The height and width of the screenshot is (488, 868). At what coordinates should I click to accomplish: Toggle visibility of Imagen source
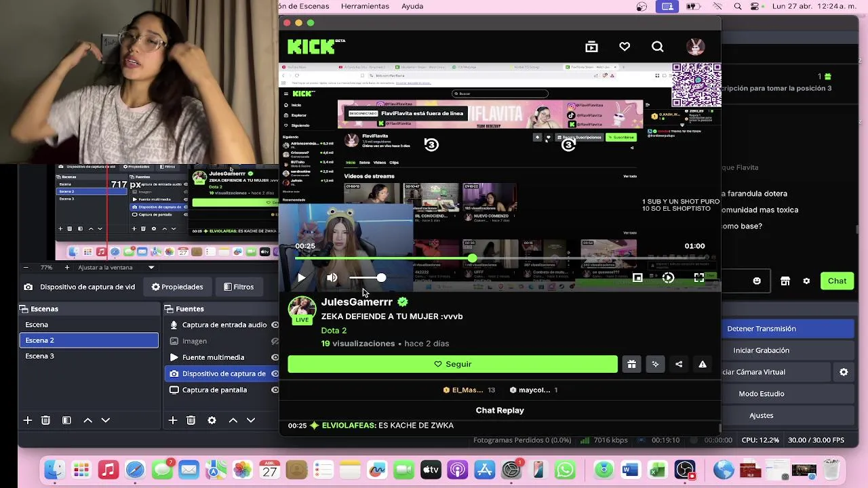(275, 341)
